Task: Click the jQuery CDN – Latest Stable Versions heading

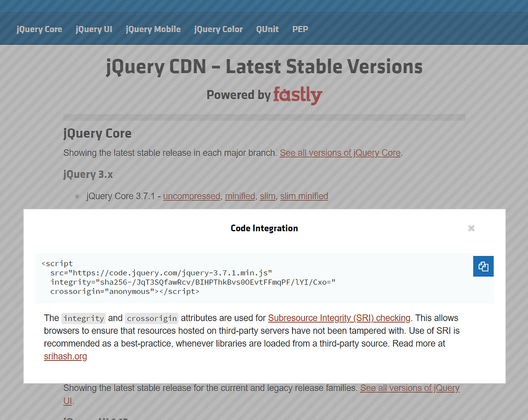Action: pyautogui.click(x=264, y=67)
